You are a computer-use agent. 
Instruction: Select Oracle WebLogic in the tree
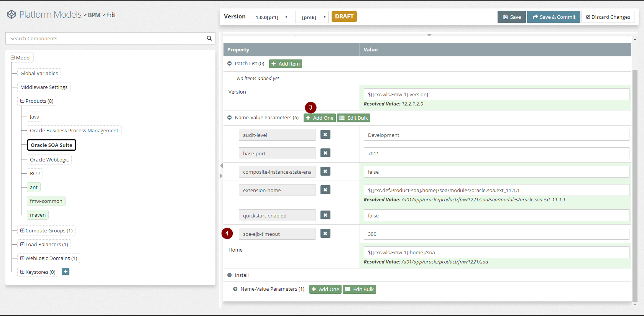click(x=49, y=160)
